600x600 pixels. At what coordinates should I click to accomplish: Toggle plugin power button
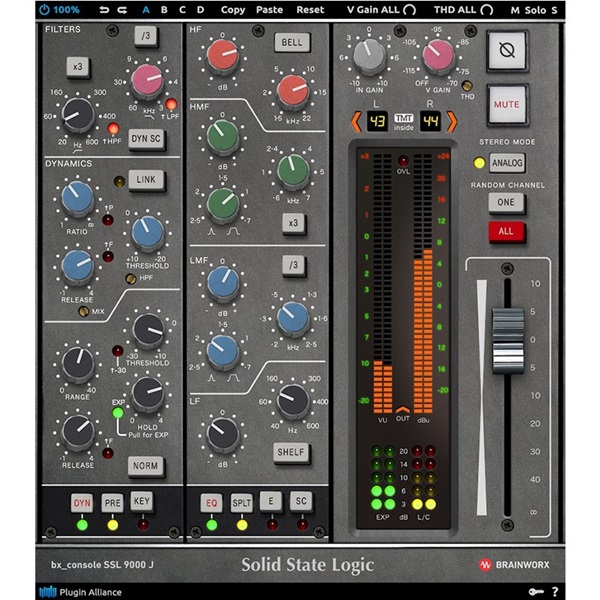(x=44, y=10)
